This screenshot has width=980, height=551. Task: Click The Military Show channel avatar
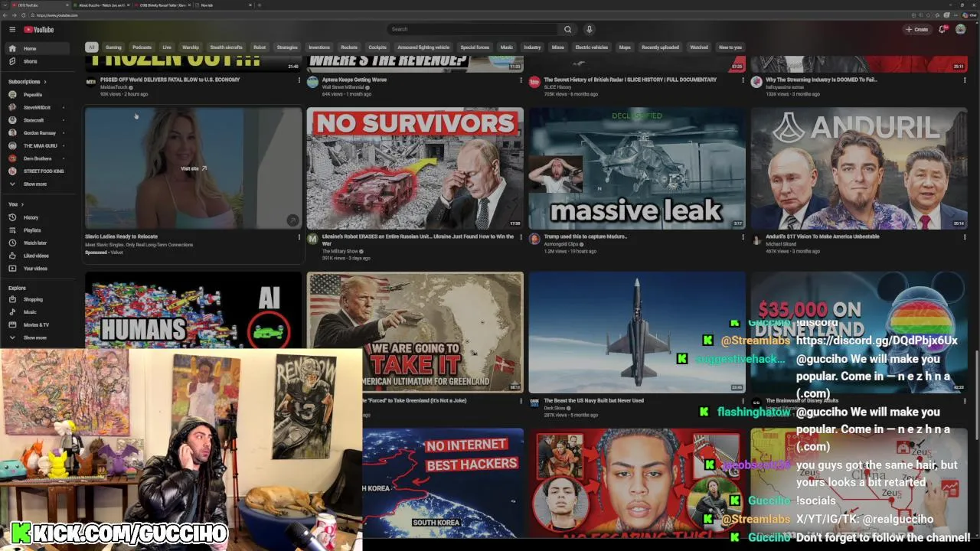coord(312,240)
